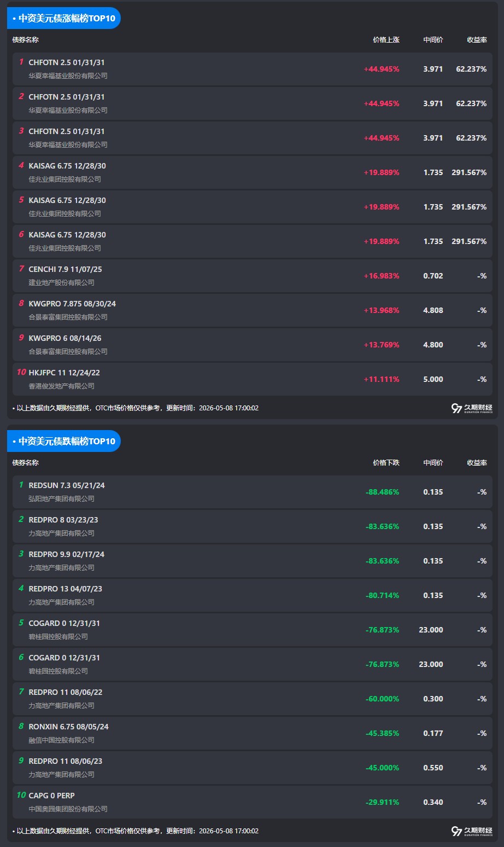Click the mid price 0.340
This screenshot has height=847, width=504.
pyautogui.click(x=433, y=803)
